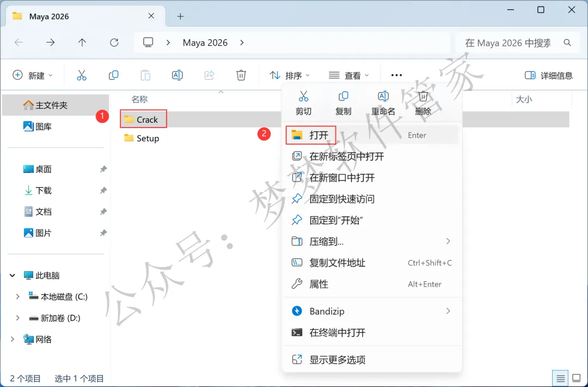Viewport: 588px width, 387px height.
Task: Open 图片 in the sidebar
Action: [x=56, y=233]
